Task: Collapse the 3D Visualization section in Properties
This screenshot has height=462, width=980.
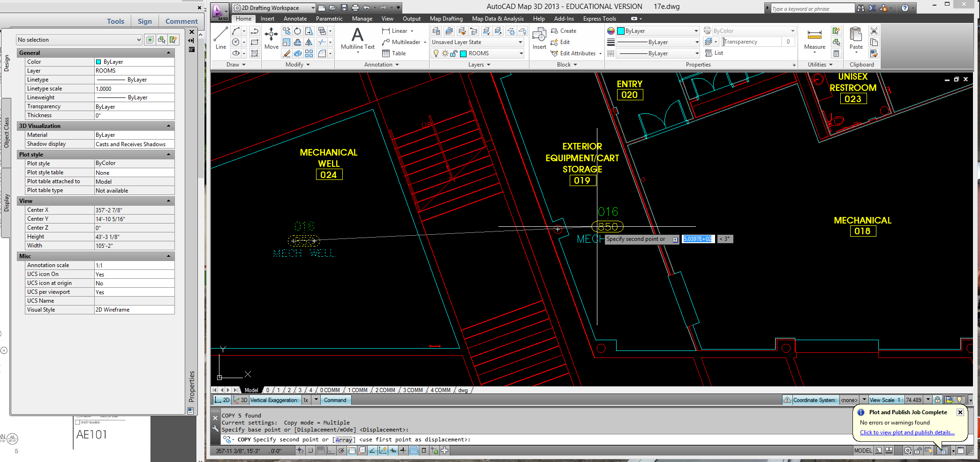Action: 169,126
